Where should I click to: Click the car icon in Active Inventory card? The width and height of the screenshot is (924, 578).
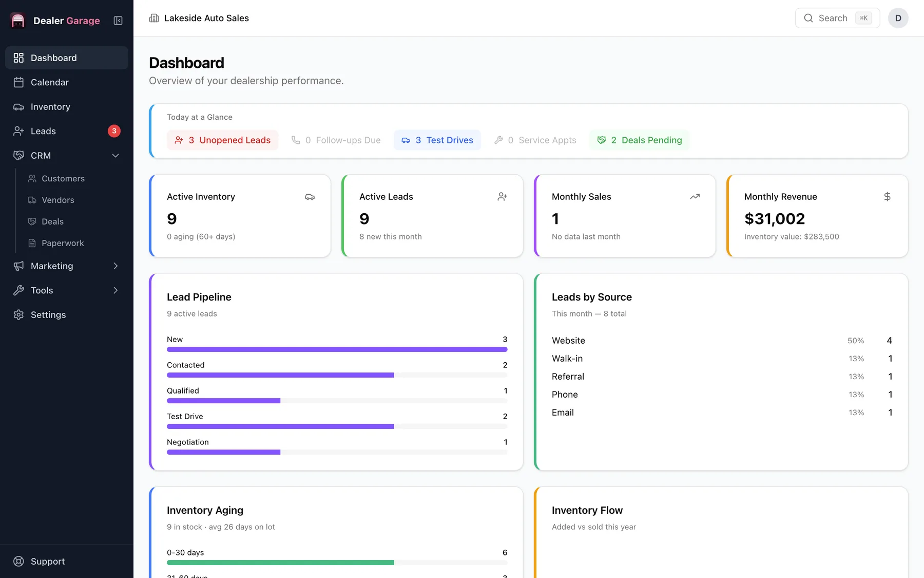pos(310,197)
